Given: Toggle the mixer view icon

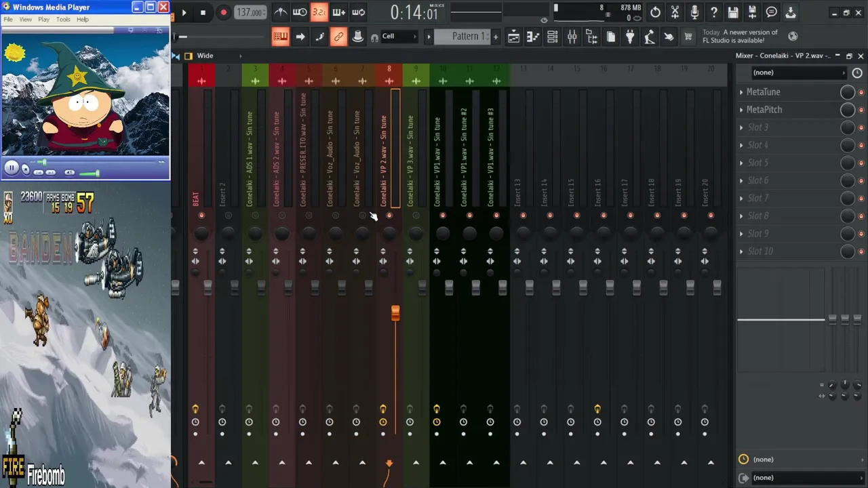Looking at the screenshot, I should click(572, 37).
